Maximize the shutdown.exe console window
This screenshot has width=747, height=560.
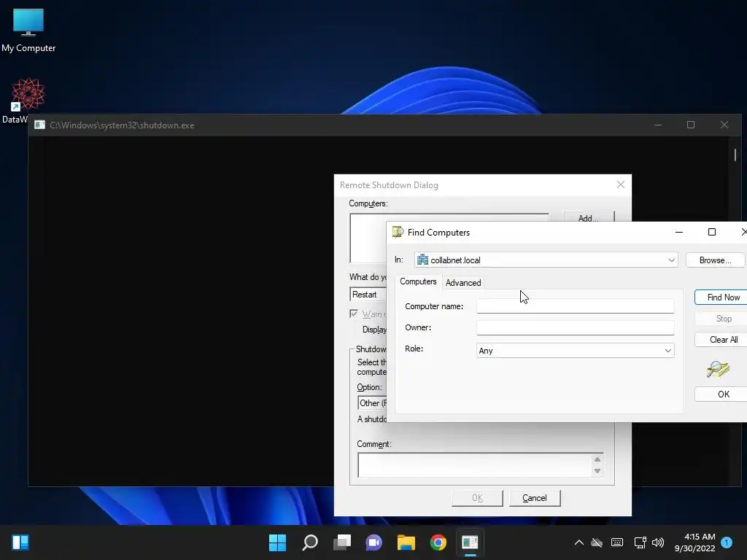pyautogui.click(x=691, y=125)
